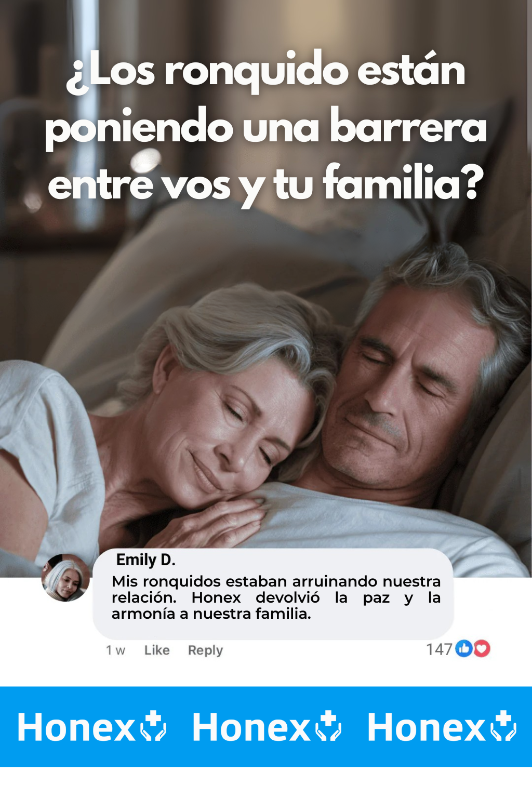Click the leftmost Honex logo text
Image resolution: width=532 pixels, height=798 pixels.
tap(76, 727)
